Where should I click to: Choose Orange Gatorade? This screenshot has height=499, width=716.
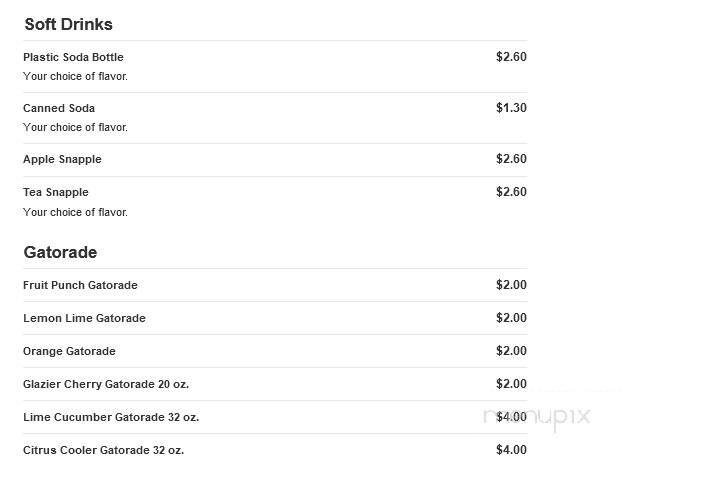[x=69, y=351]
